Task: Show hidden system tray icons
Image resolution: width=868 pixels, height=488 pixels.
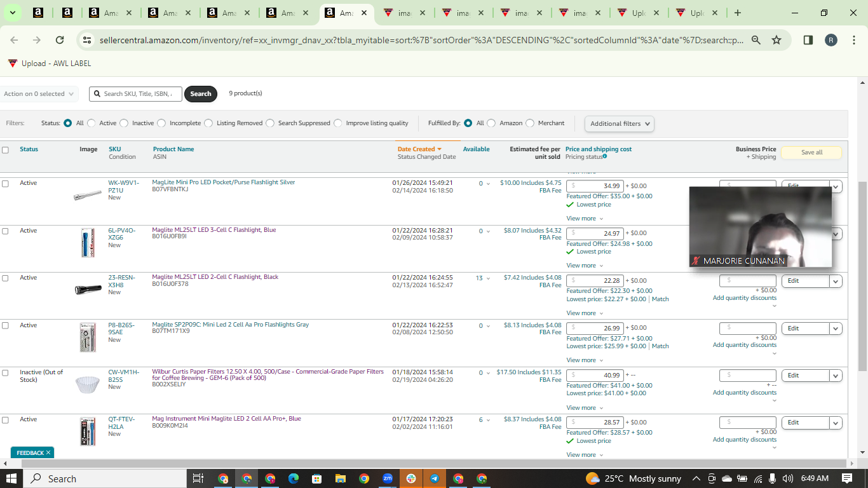Action: (x=696, y=478)
